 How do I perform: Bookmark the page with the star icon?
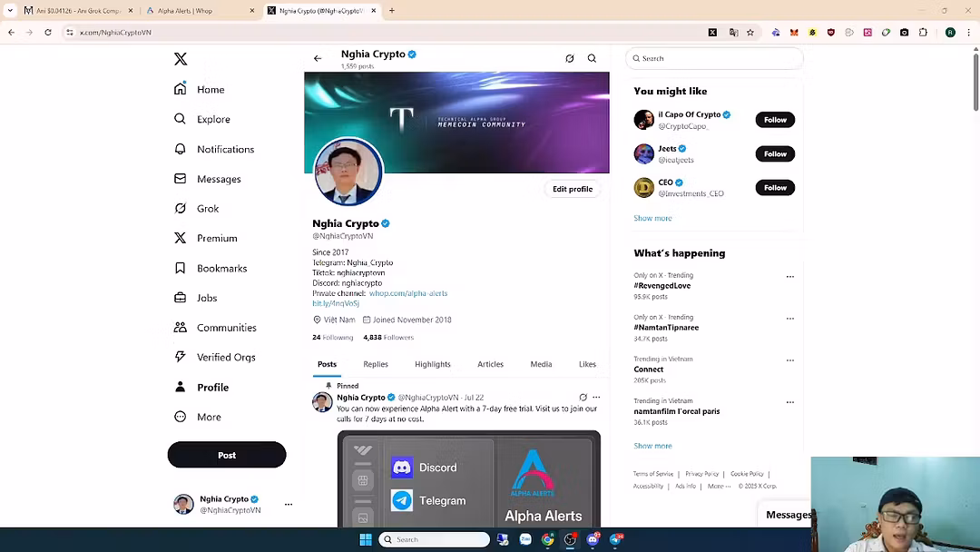pyautogui.click(x=750, y=32)
